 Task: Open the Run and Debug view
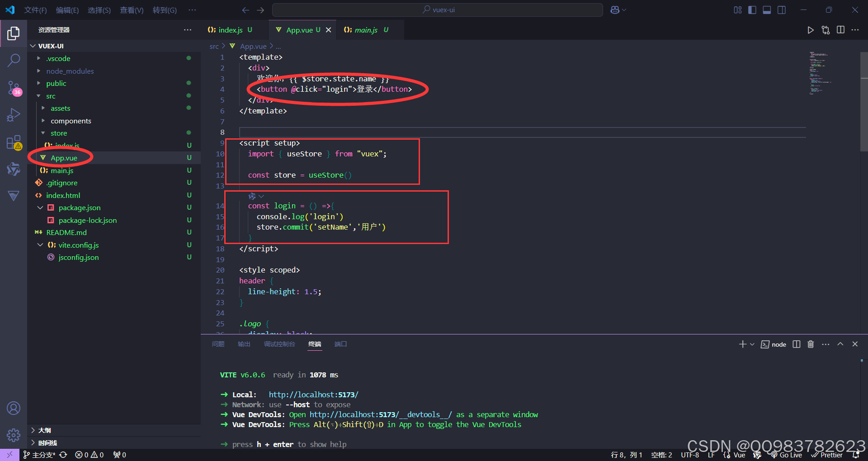pyautogui.click(x=14, y=115)
